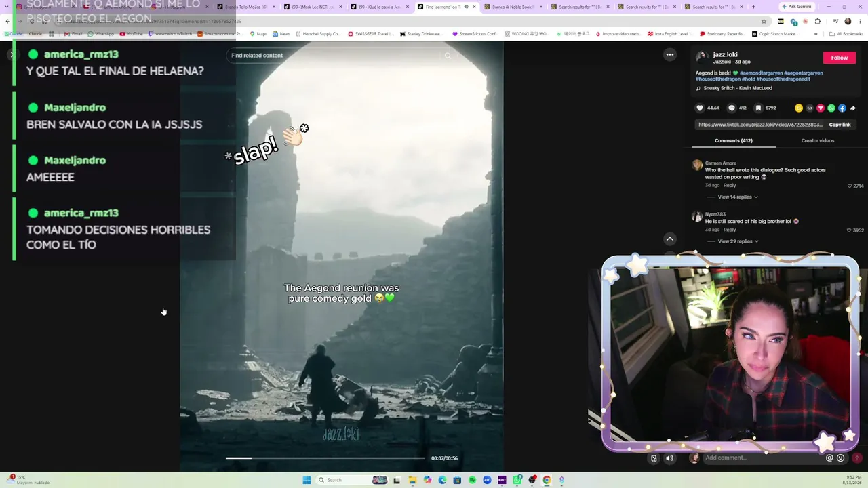Open Spotify from the taskbar
868x488 pixels.
(472, 480)
